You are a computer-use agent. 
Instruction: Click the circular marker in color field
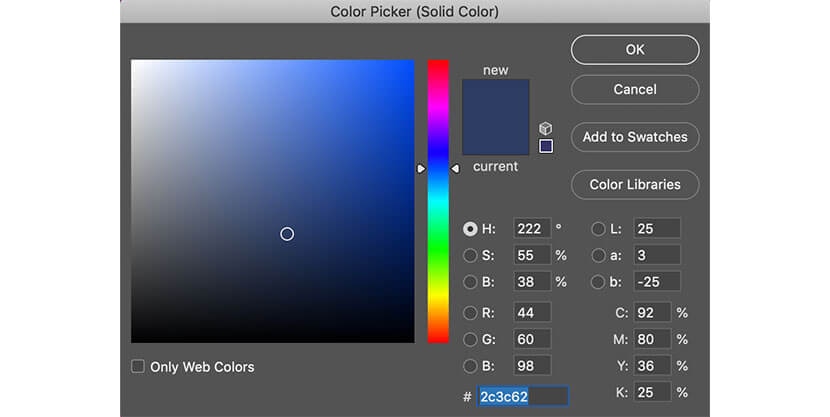coord(287,234)
